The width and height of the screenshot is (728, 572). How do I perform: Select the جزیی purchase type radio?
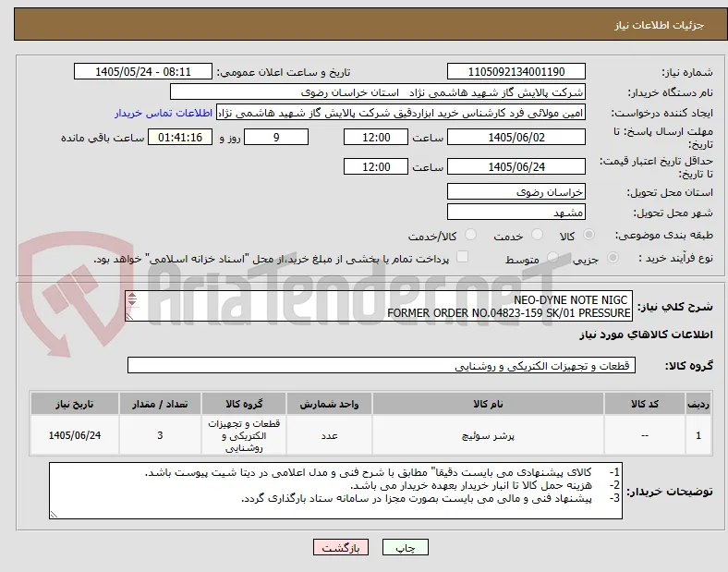pos(613,257)
